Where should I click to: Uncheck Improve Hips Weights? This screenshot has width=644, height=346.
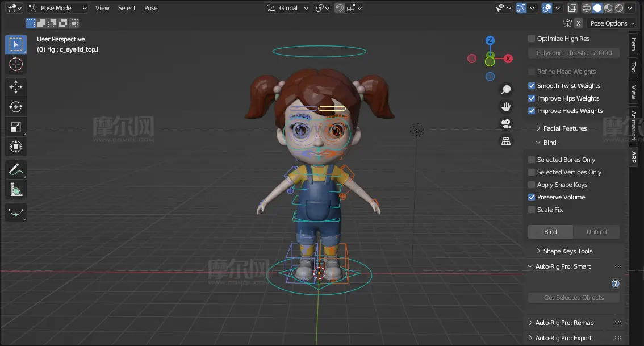[532, 98]
